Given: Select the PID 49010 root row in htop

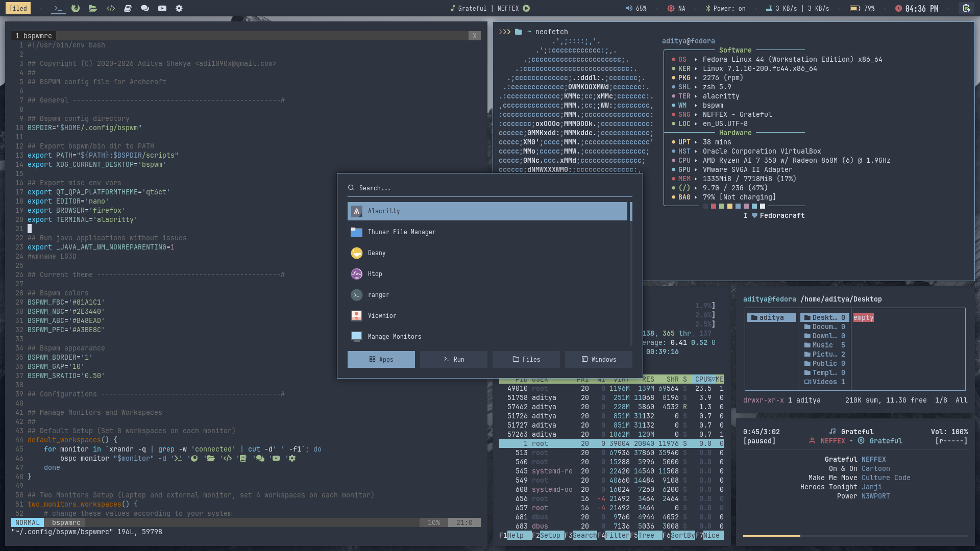Looking at the screenshot, I should [x=611, y=388].
